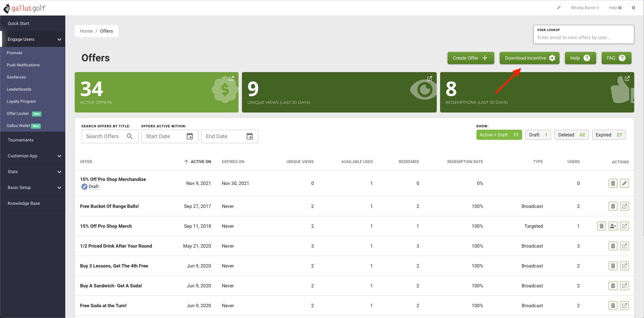Show Active + Draft offers filter
Screen dimensions: 644x318
pyautogui.click(x=499, y=135)
